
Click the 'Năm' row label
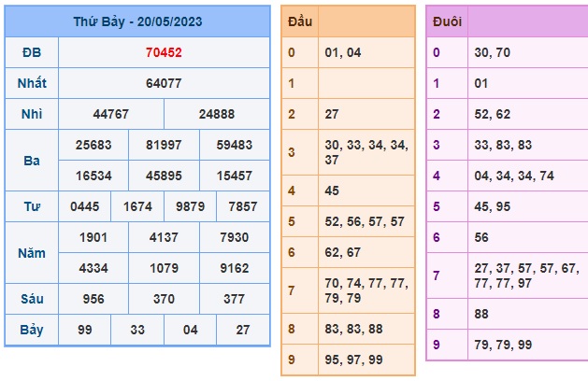click(x=32, y=253)
